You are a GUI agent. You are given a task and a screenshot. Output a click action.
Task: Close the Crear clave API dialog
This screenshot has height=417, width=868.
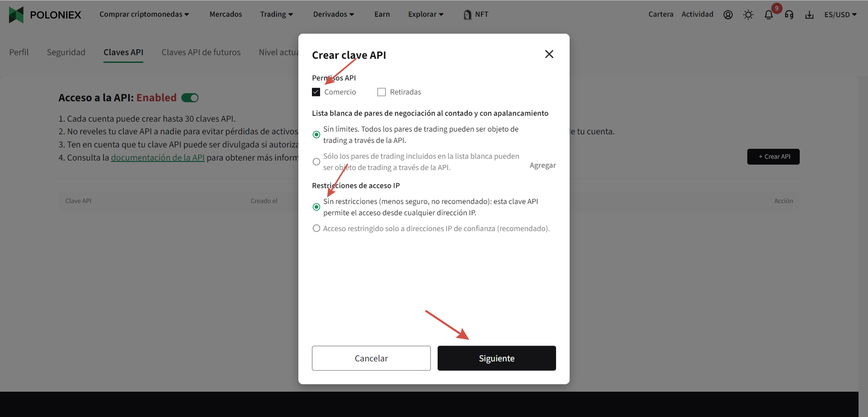(549, 54)
